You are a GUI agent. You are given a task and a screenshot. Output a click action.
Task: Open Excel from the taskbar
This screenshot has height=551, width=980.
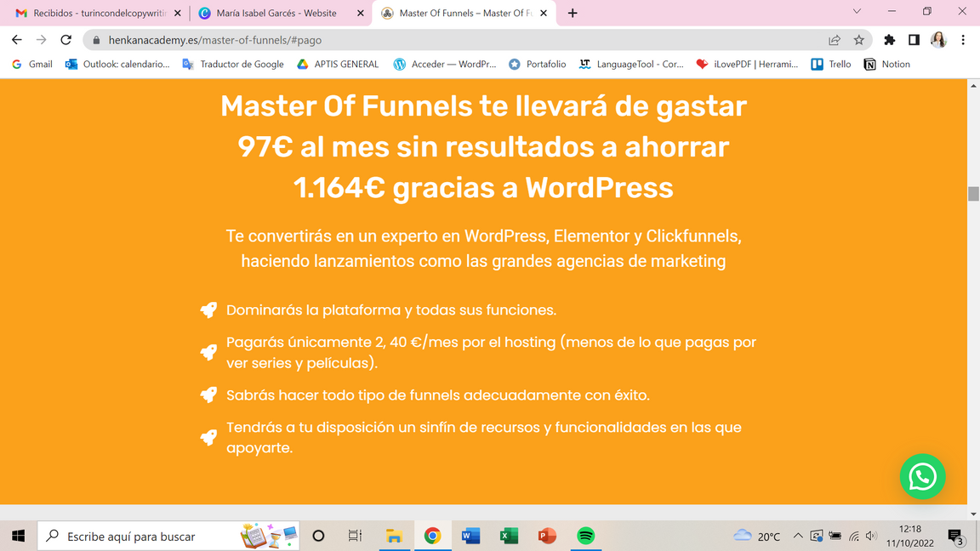point(509,536)
